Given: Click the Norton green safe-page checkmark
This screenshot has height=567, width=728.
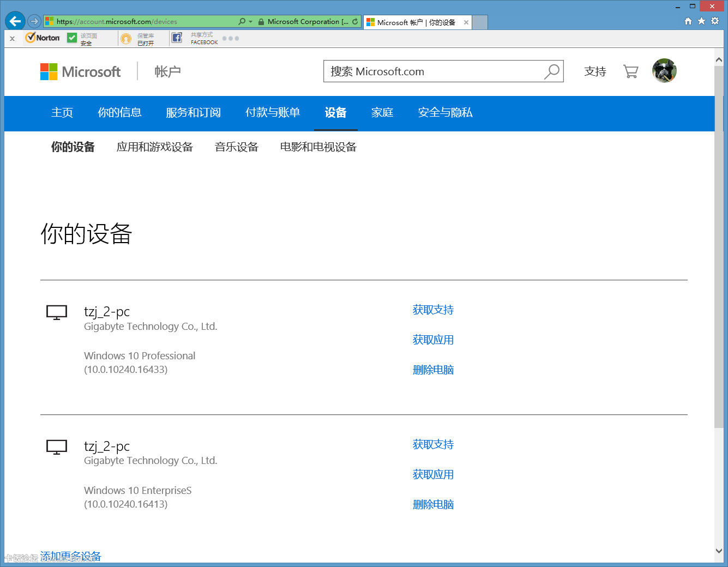Looking at the screenshot, I should [x=72, y=38].
